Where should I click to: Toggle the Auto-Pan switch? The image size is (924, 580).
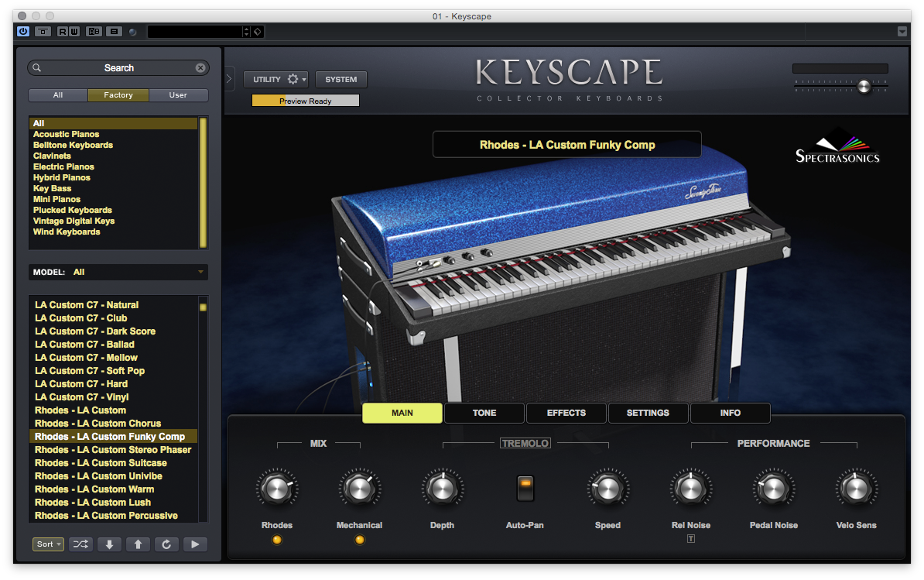525,488
